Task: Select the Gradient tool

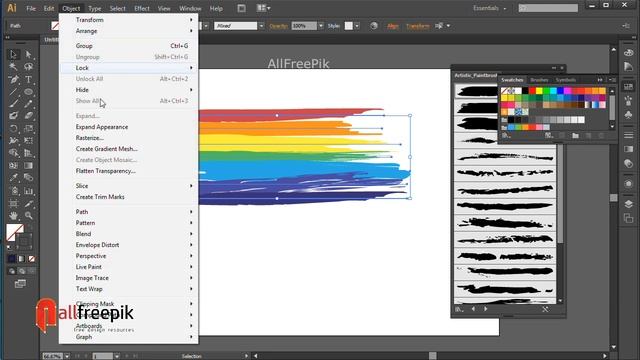Action: pyautogui.click(x=28, y=166)
